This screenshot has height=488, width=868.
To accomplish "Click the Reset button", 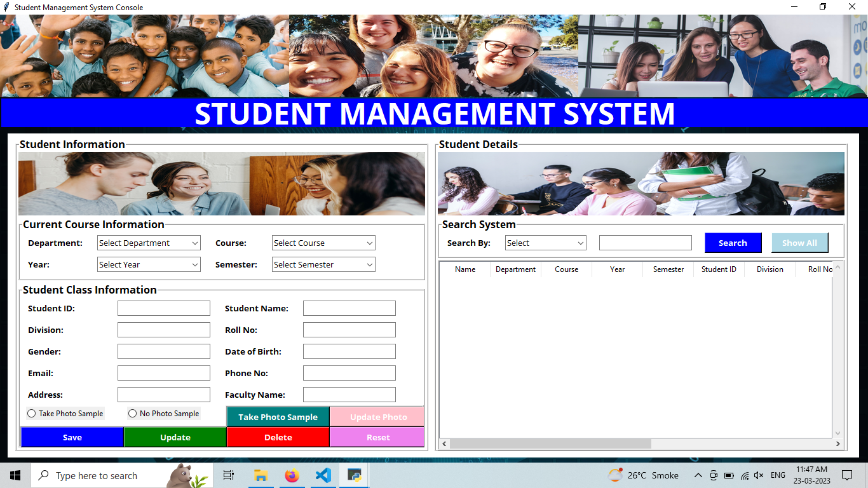I will [378, 437].
